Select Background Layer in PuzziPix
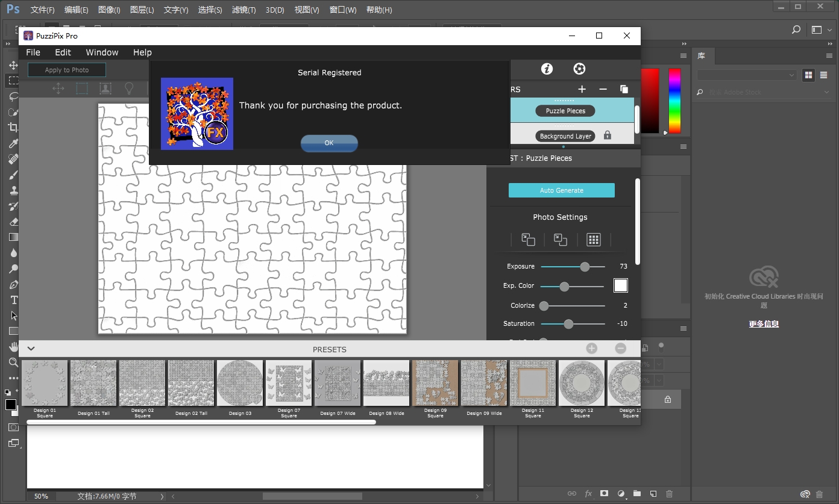Screen dimensions: 839x504 pyautogui.click(x=565, y=136)
